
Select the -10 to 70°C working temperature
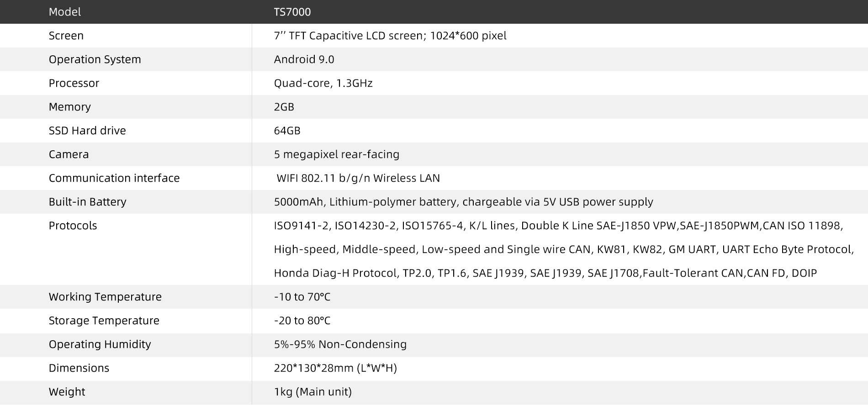302,297
